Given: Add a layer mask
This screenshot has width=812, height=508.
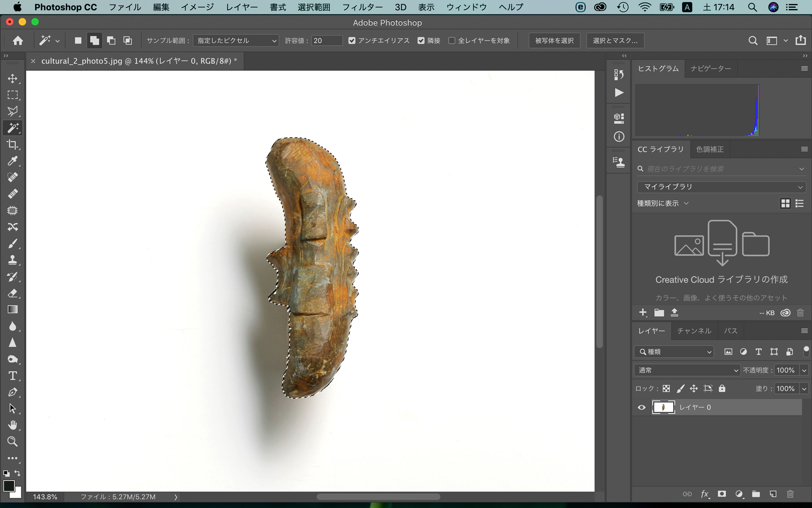Looking at the screenshot, I should click(722, 494).
